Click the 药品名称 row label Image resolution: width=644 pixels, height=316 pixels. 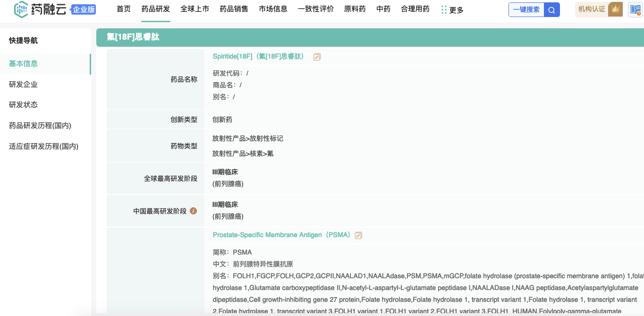[184, 79]
